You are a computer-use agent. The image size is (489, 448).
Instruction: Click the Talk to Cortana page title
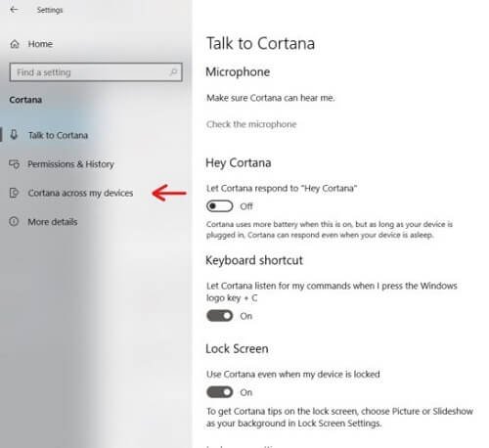260,43
